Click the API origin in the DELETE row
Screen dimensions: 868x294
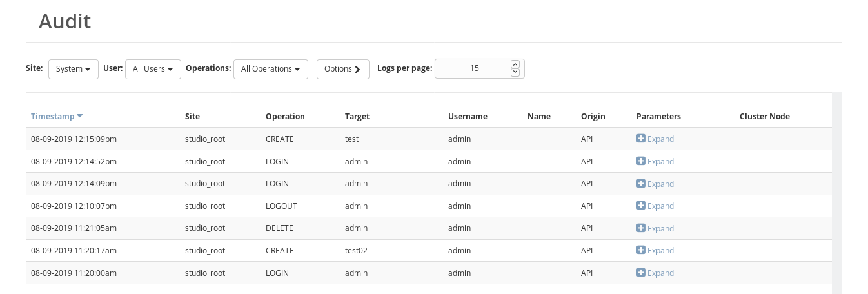[587, 228]
